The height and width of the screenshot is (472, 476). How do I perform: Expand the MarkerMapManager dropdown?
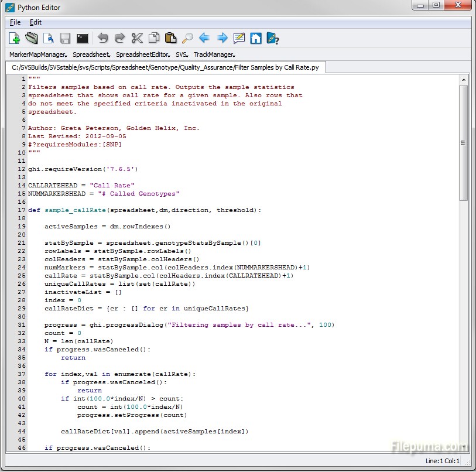(x=37, y=54)
